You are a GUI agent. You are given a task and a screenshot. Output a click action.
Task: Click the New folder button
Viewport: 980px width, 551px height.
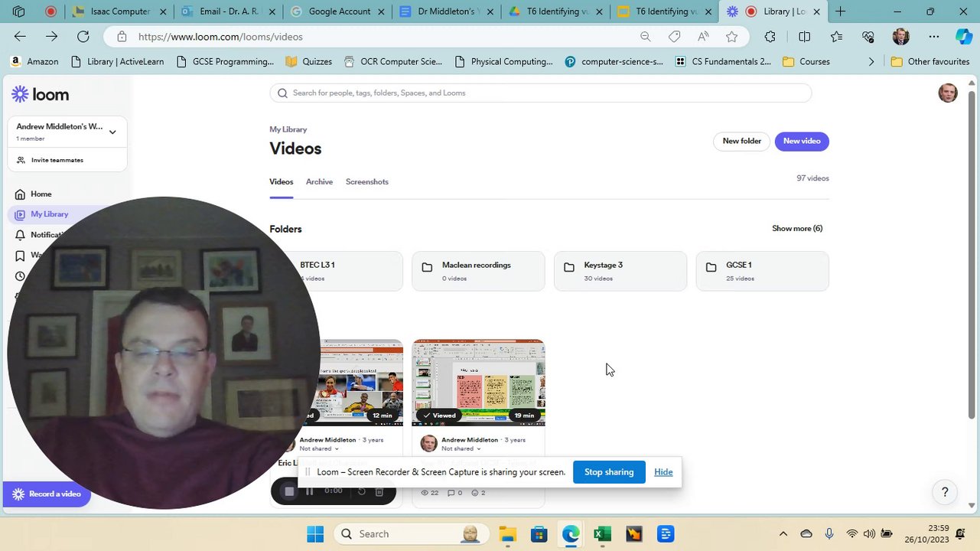[x=742, y=142]
